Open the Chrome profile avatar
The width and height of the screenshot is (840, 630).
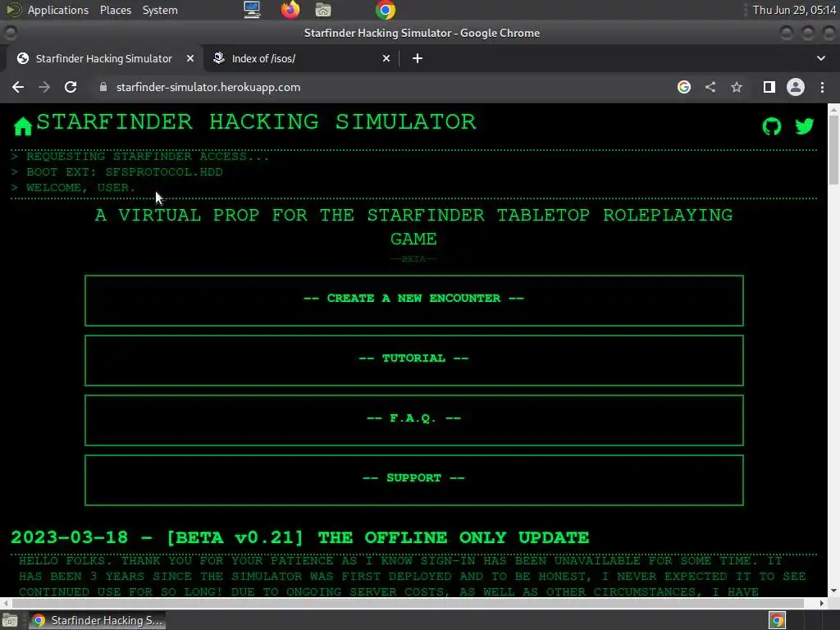(x=796, y=87)
